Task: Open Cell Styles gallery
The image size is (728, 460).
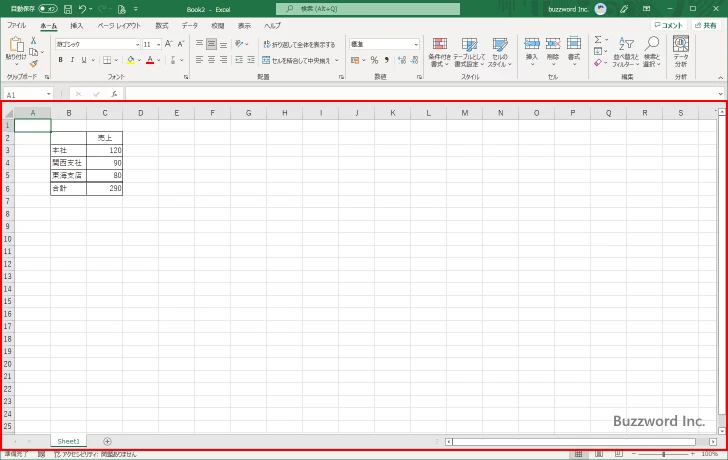Action: [x=500, y=52]
